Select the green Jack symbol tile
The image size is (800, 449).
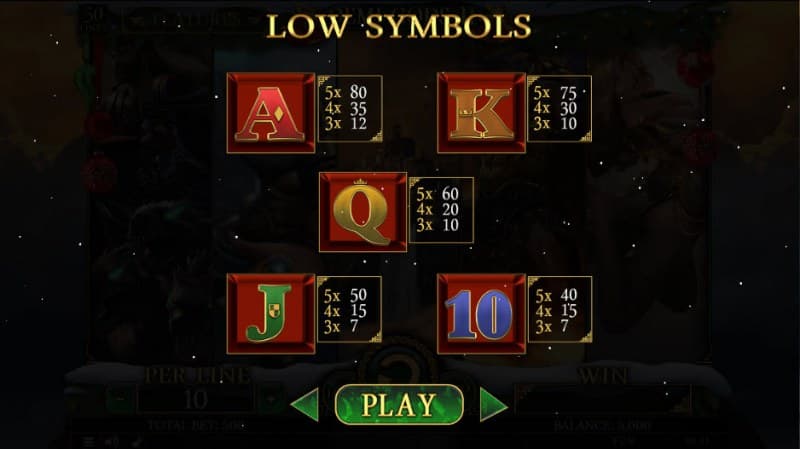[x=271, y=314]
